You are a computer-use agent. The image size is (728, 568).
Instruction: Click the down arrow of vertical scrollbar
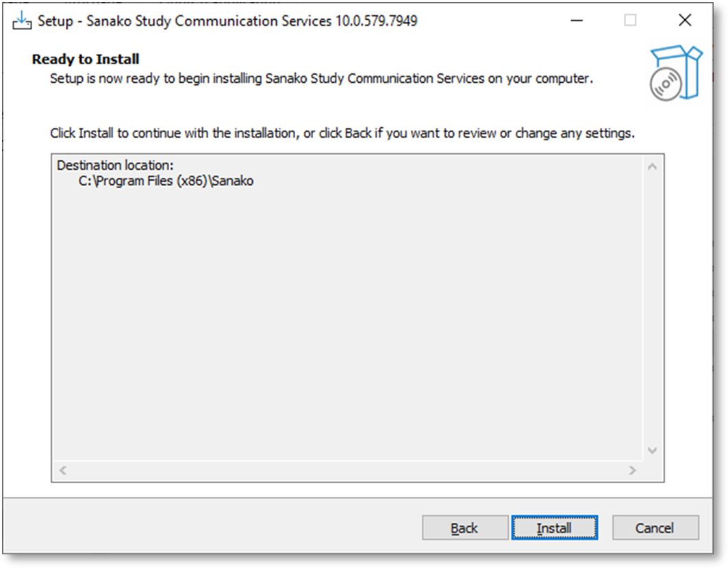[x=652, y=450]
